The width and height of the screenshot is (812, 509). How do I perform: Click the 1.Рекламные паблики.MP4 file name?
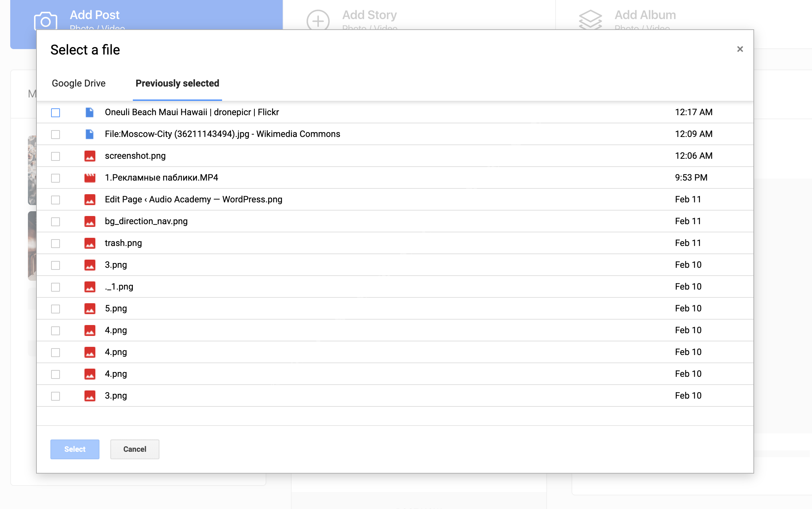pyautogui.click(x=161, y=178)
